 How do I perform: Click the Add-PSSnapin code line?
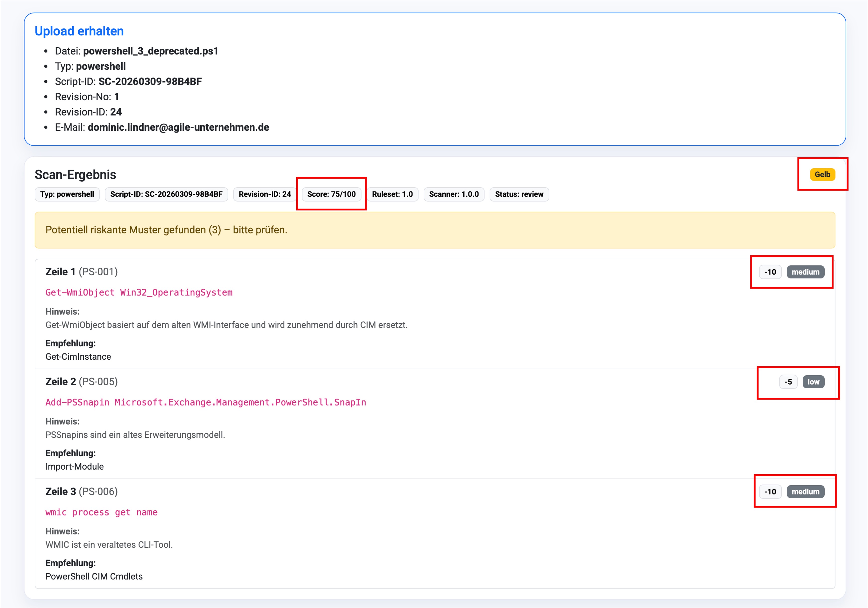[205, 402]
